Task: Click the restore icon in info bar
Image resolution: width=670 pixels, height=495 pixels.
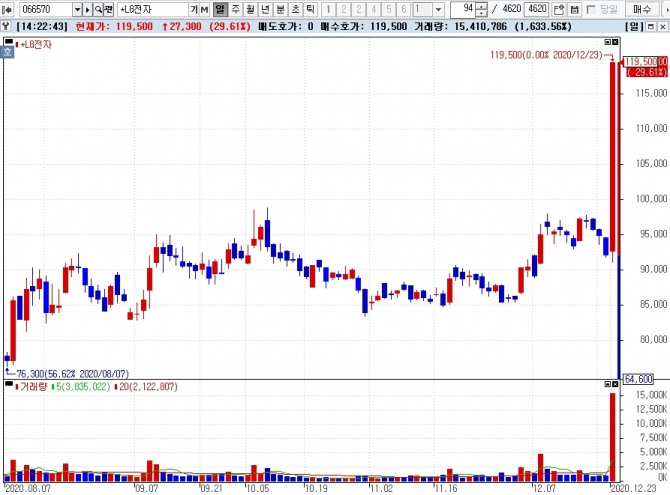Action: click(651, 27)
